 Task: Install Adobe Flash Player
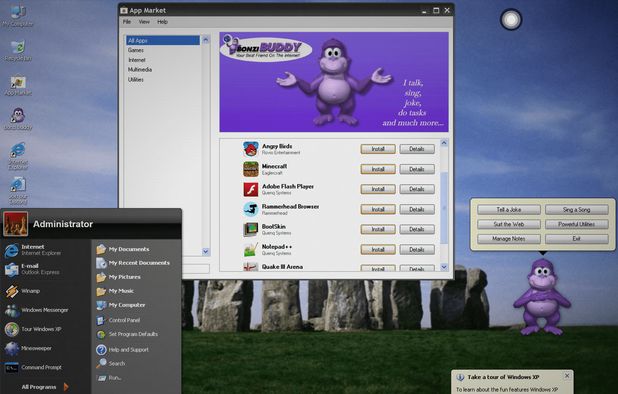point(378,189)
